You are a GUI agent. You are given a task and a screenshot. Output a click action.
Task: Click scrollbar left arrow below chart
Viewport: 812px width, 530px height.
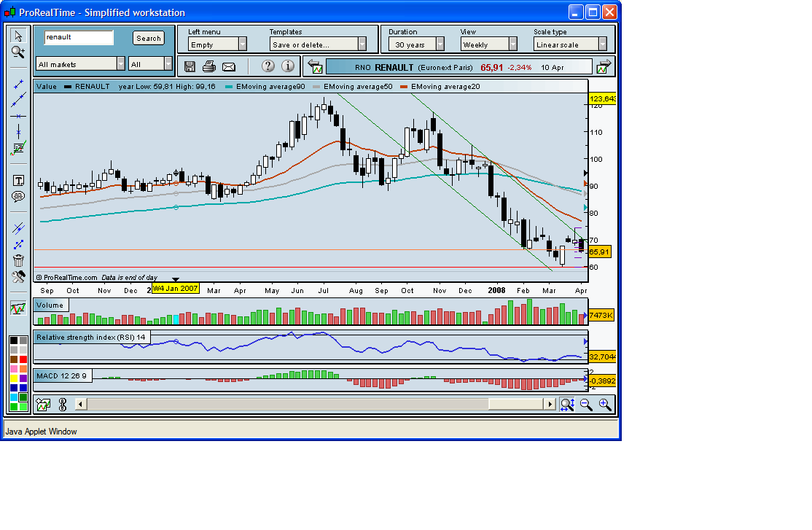click(x=80, y=404)
